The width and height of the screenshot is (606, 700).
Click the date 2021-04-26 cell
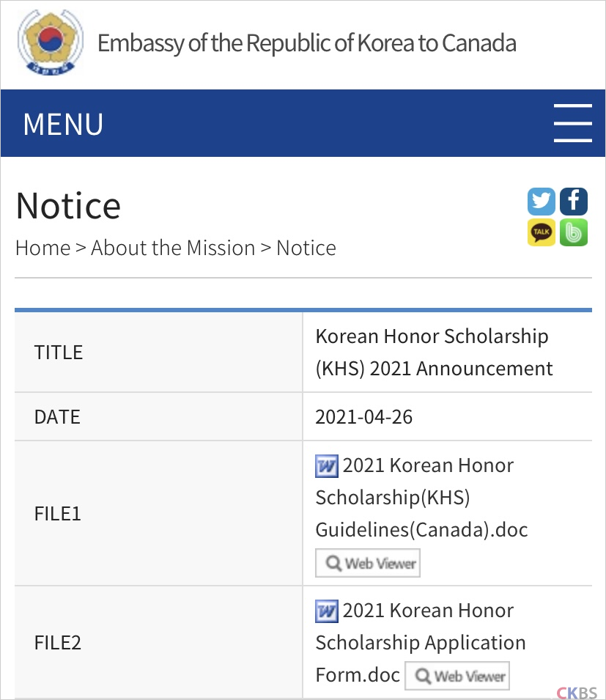click(448, 417)
